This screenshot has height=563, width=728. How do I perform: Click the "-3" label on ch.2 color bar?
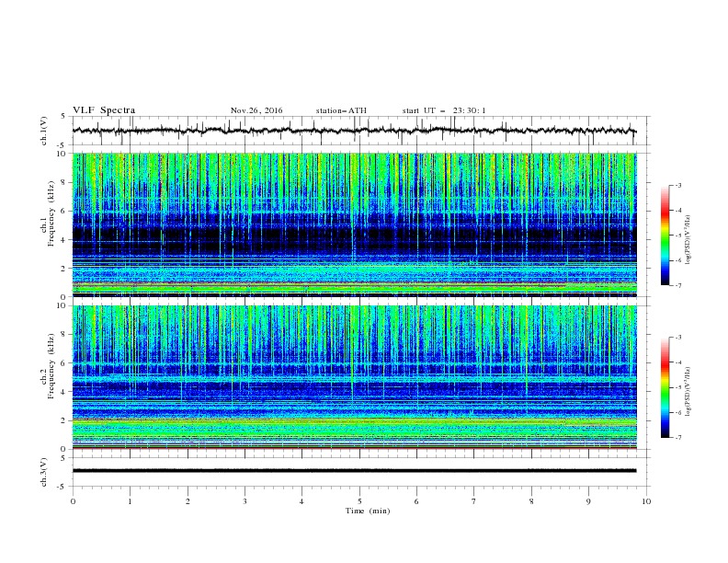coord(678,338)
